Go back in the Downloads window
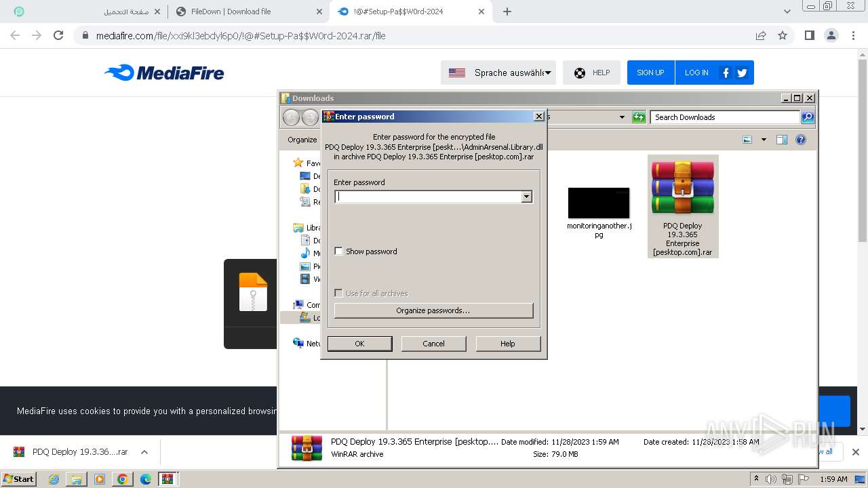868x488 pixels. tap(291, 117)
